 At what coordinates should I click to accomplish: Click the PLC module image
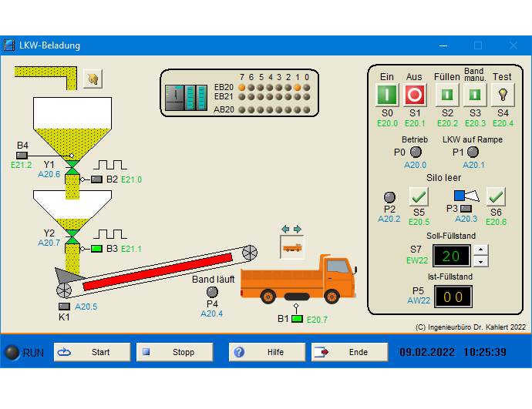coord(186,98)
